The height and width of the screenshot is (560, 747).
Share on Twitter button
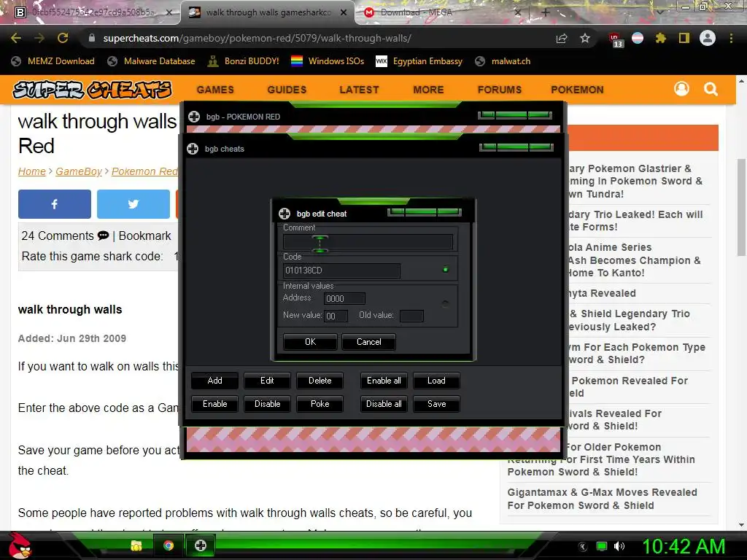133,204
